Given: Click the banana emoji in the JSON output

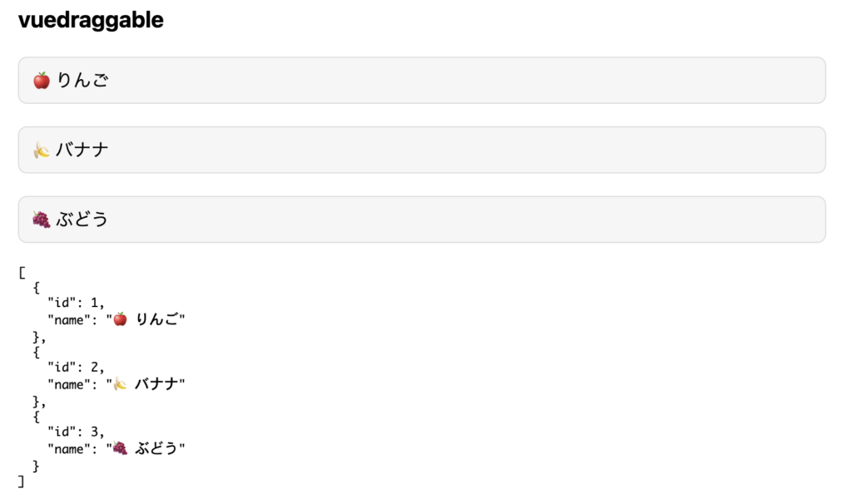Looking at the screenshot, I should (x=120, y=384).
